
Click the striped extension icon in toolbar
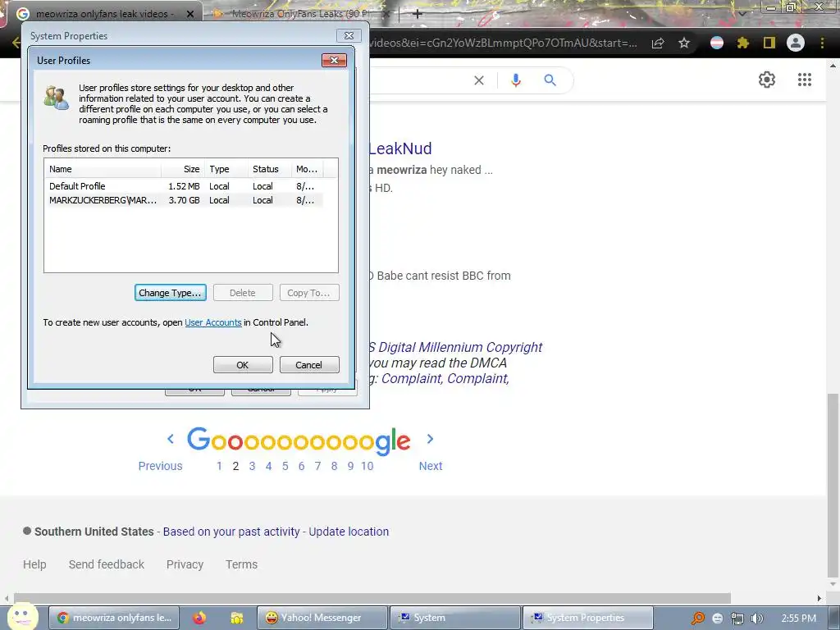coord(717,43)
